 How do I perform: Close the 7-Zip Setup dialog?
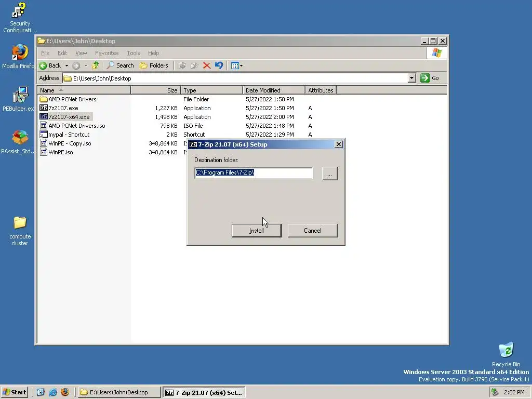click(338, 144)
